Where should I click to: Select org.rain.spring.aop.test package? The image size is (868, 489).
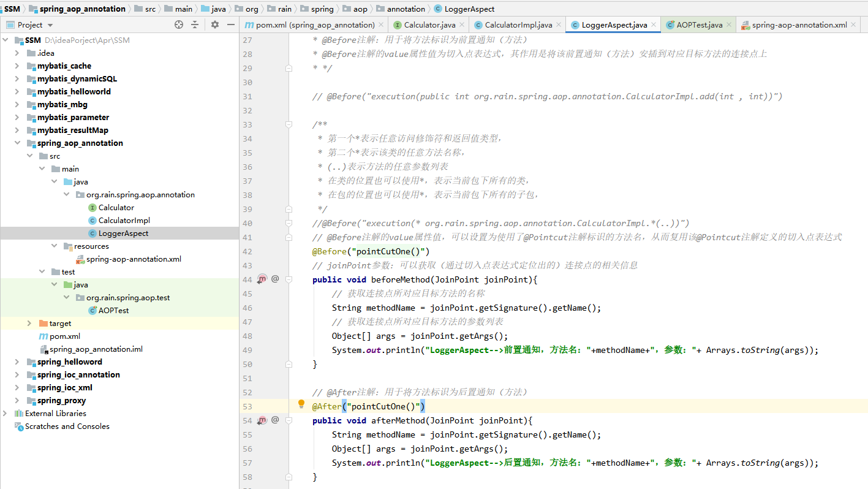point(128,298)
